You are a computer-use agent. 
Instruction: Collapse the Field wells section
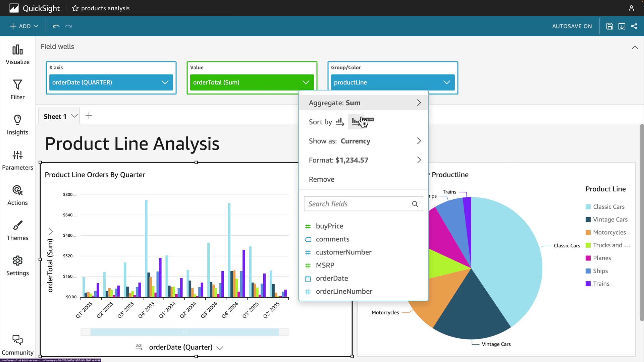click(635, 47)
